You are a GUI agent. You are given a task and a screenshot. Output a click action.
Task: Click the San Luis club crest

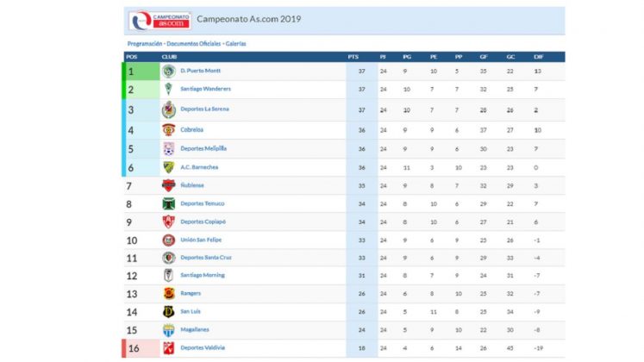tap(168, 311)
